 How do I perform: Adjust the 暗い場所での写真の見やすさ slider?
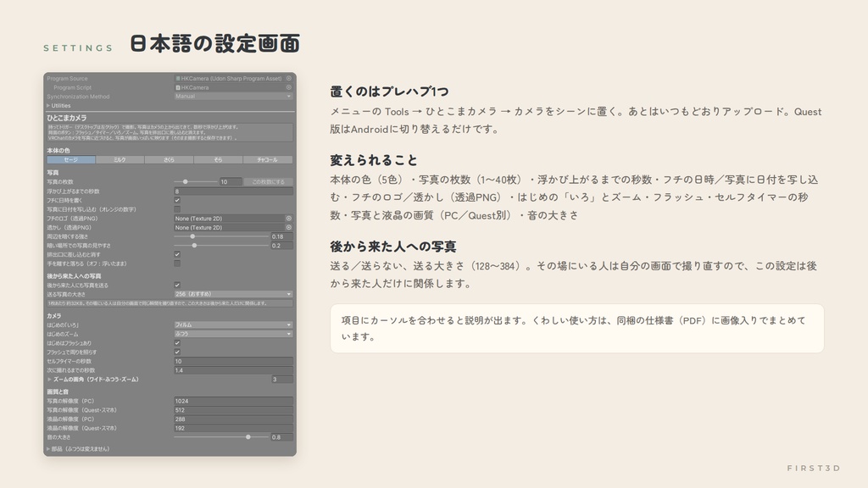[x=221, y=245]
